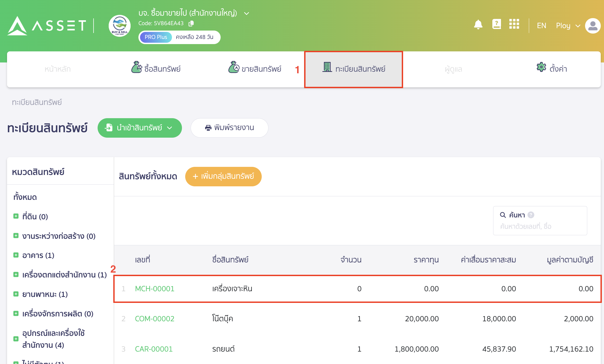
Task: Click the building icon on ทะเบียนสินทรัพย์ tab
Action: (x=327, y=68)
